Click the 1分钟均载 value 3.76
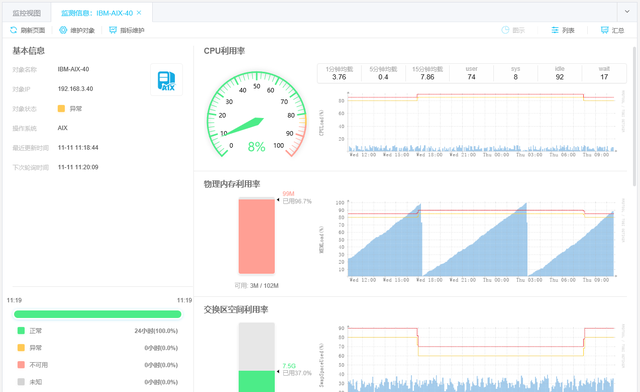 pyautogui.click(x=339, y=77)
